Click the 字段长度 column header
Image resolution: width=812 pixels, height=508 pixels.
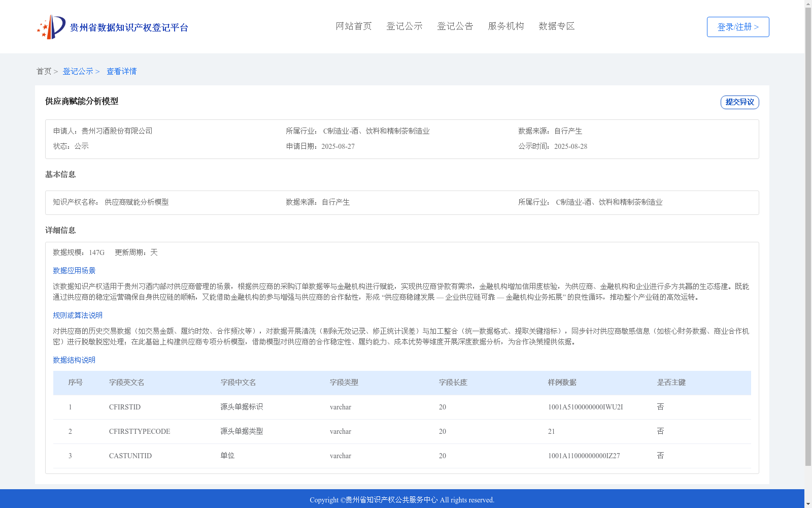[453, 383]
